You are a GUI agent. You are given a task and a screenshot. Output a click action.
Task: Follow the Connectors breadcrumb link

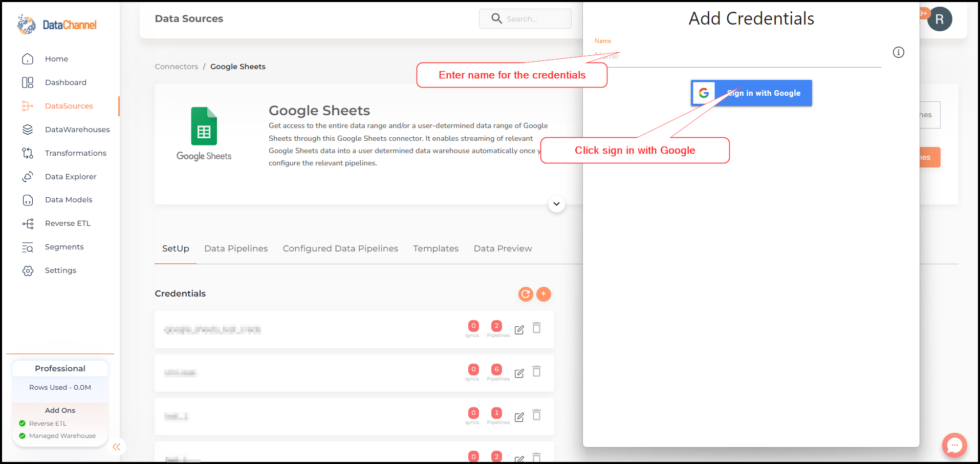point(176,67)
